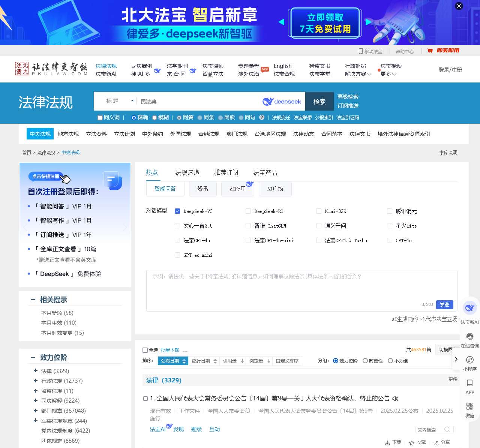480x448 pixels.
Task: Switch to 中外条约 tab
Action: click(x=153, y=134)
